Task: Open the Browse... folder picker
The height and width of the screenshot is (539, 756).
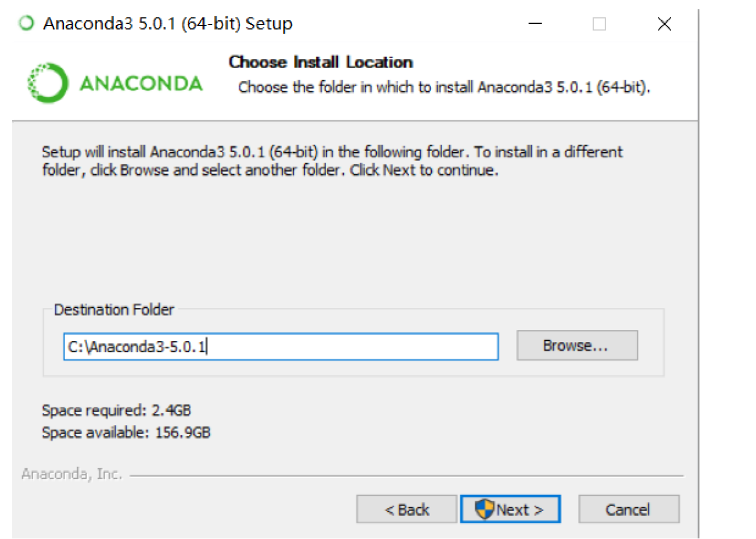Action: 576,346
